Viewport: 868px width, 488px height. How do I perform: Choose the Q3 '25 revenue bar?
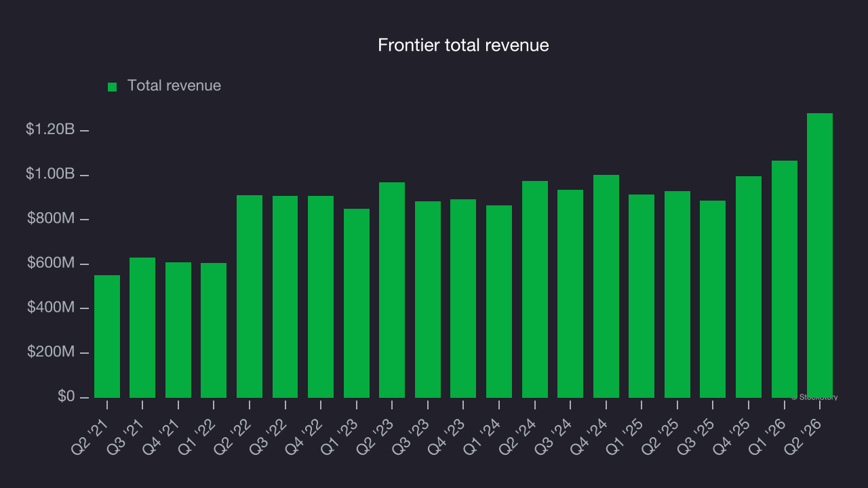(x=713, y=299)
